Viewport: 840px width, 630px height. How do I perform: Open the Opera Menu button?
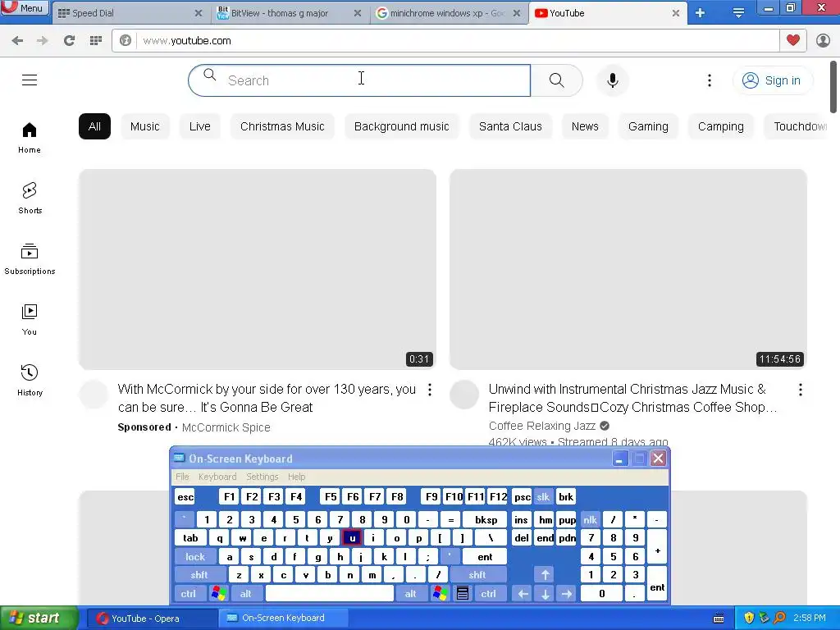[25, 8]
